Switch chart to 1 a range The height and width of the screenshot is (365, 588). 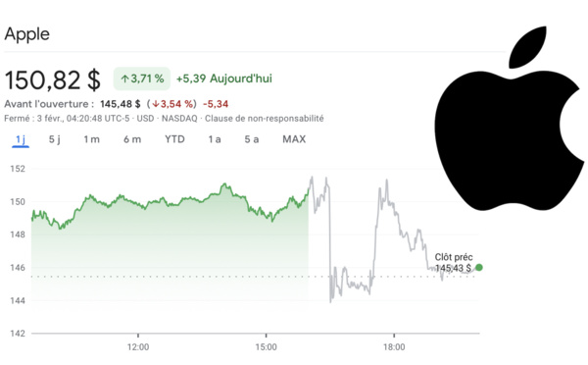[215, 139]
